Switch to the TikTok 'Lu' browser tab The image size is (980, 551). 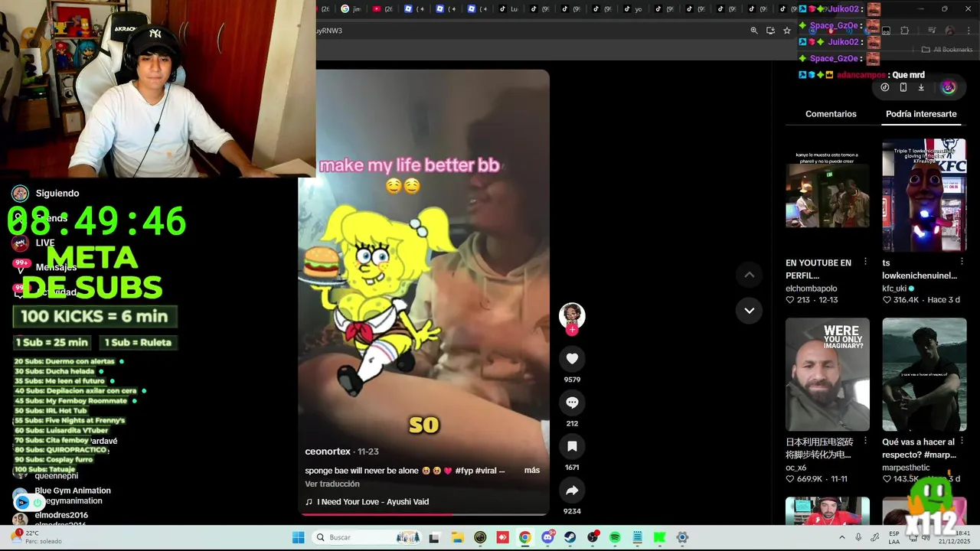point(508,9)
